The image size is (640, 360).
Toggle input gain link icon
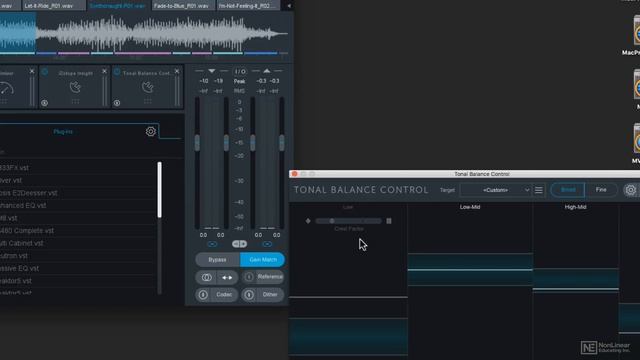coord(212,244)
